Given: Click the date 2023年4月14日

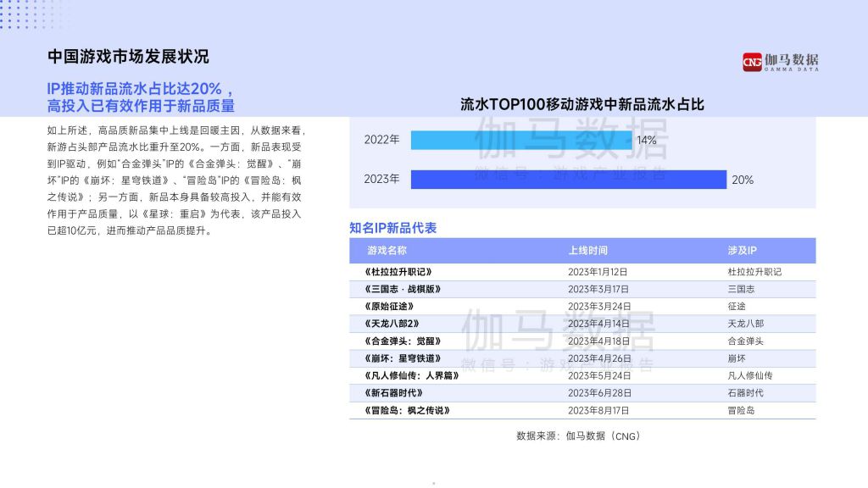Looking at the screenshot, I should (598, 323).
